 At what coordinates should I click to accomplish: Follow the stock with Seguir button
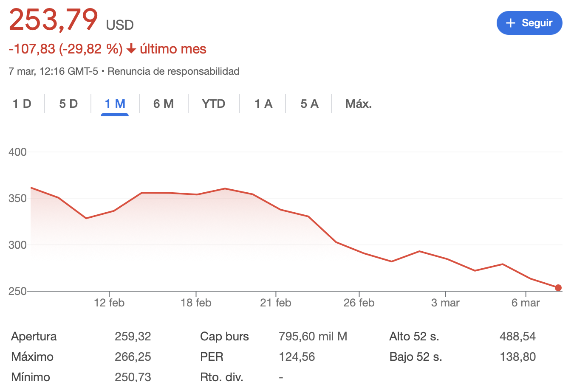[529, 23]
